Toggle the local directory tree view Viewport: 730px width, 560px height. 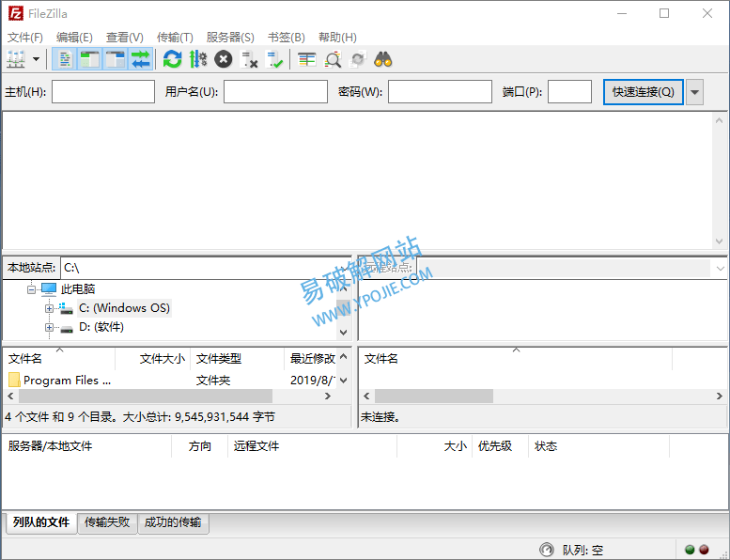(x=90, y=59)
